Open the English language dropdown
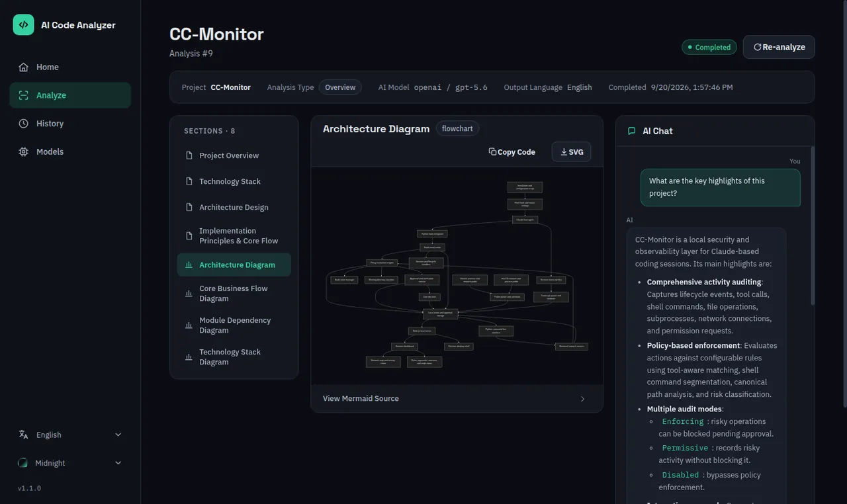847x504 pixels. [x=70, y=435]
